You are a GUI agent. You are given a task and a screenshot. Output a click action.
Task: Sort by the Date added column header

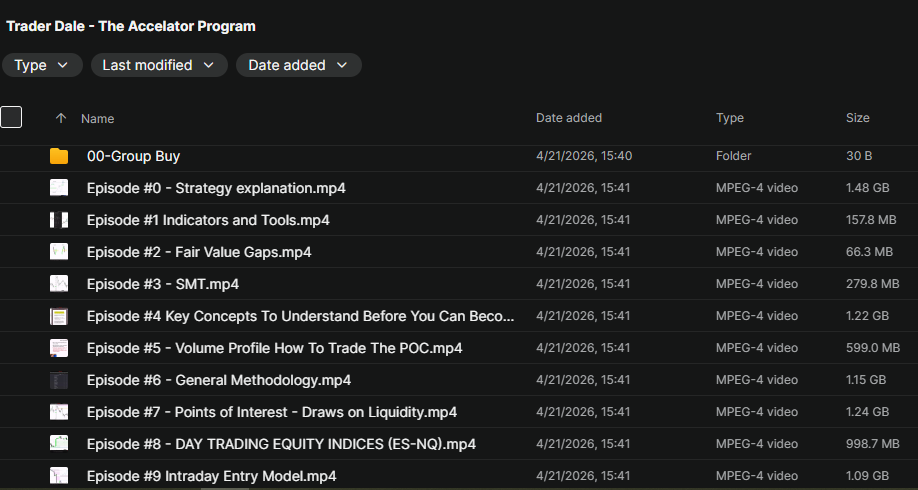(569, 118)
